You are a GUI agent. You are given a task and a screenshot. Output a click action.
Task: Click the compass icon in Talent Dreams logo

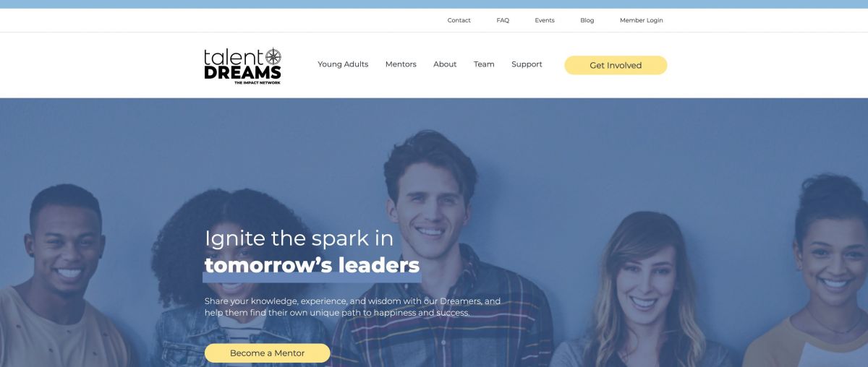(x=273, y=56)
